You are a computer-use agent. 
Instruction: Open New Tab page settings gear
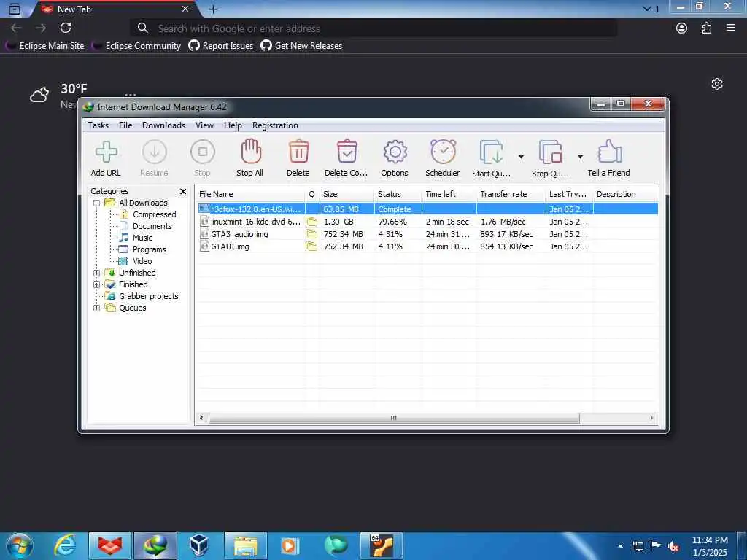[x=717, y=85]
